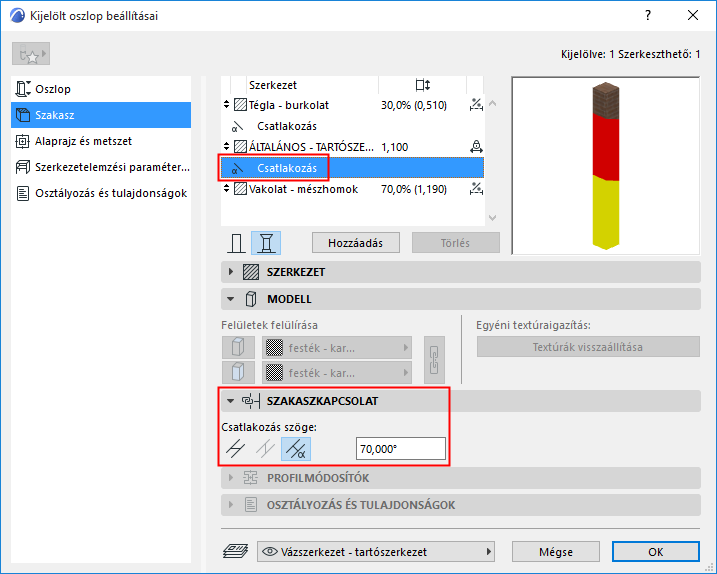Viewport: 717px width, 574px height.
Task: Click the help question mark icon
Action: 647,15
